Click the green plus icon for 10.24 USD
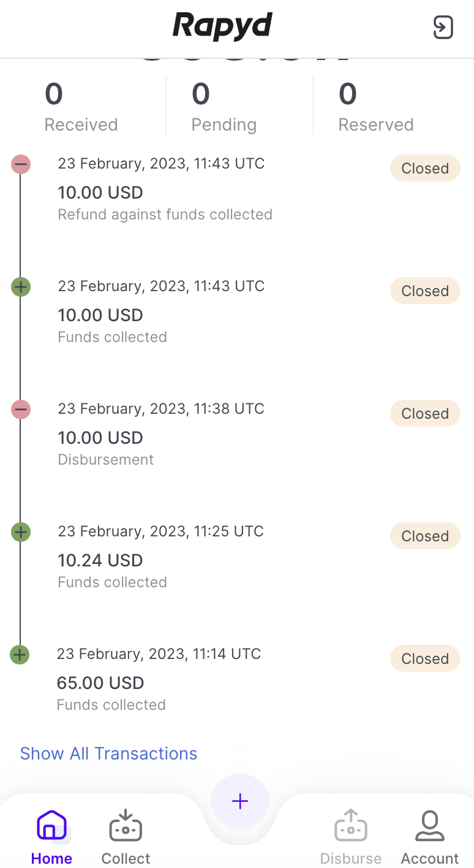Viewport: 474px width, 868px height. [x=21, y=532]
